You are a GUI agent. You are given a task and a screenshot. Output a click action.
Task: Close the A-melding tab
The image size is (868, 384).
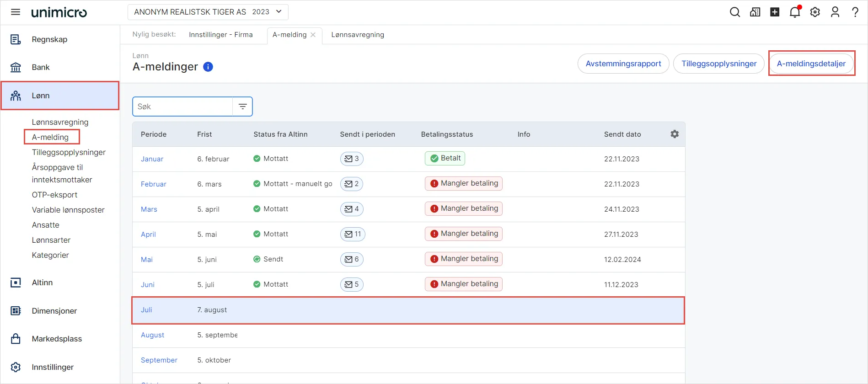click(x=313, y=35)
